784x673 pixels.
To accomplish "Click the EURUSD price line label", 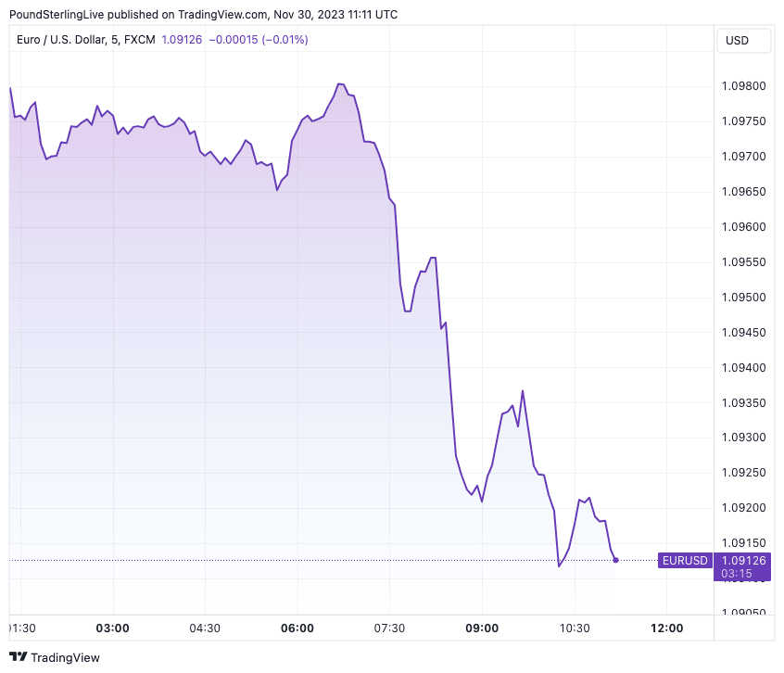I will pos(685,560).
